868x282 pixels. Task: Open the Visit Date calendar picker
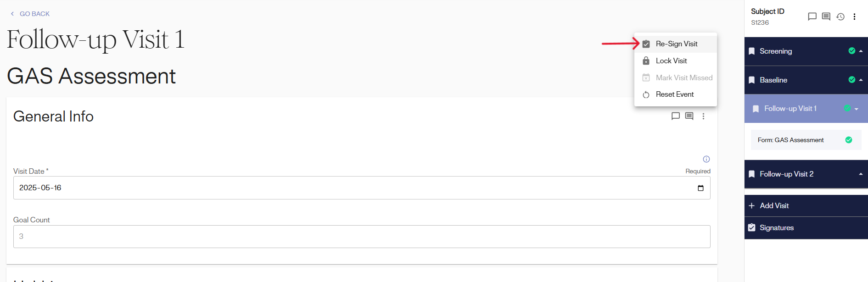(x=700, y=188)
